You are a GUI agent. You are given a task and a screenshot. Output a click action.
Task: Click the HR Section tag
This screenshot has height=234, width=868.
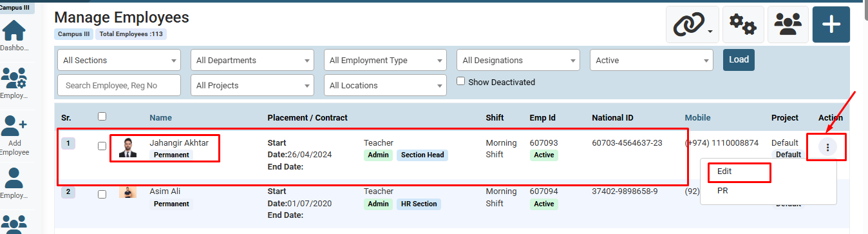coord(419,204)
